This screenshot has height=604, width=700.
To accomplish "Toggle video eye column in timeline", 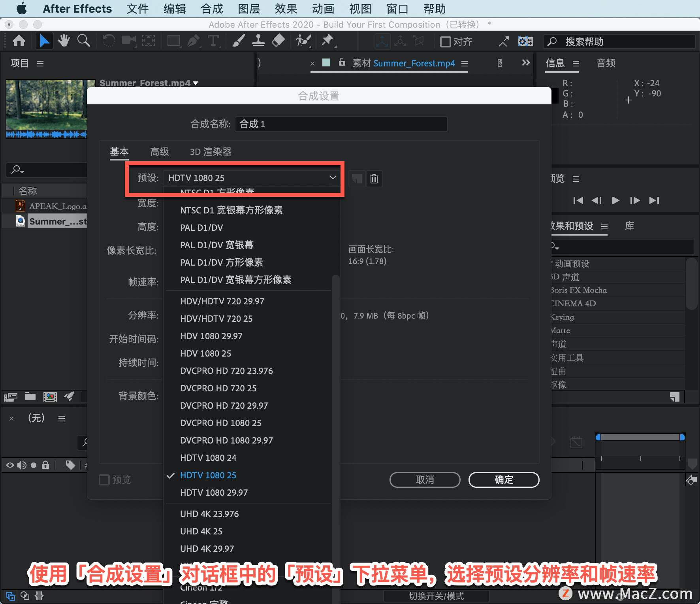I will pos(10,465).
